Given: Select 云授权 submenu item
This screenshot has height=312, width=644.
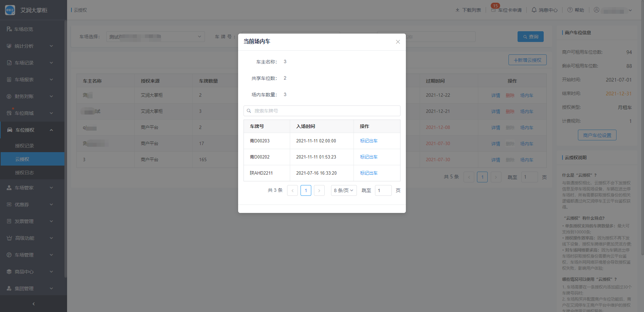Looking at the screenshot, I should coord(32,159).
